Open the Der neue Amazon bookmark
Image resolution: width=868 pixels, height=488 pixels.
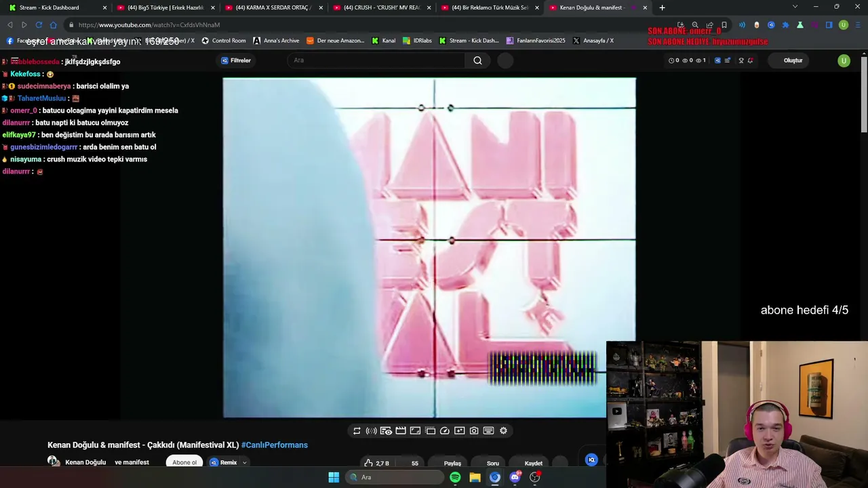[x=335, y=41]
